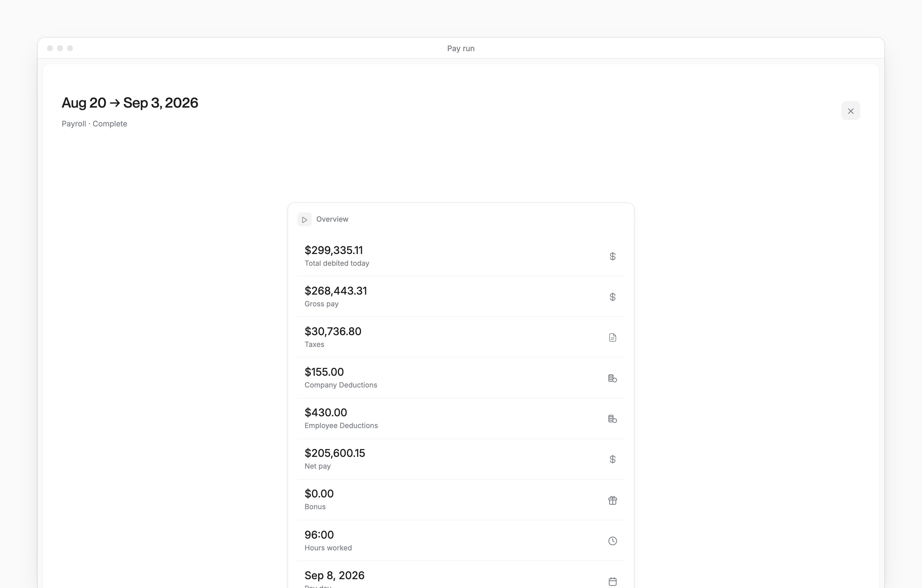922x588 pixels.
Task: Click the Aug 20 → Sep 3, 2026 heading
Action: pyautogui.click(x=130, y=103)
